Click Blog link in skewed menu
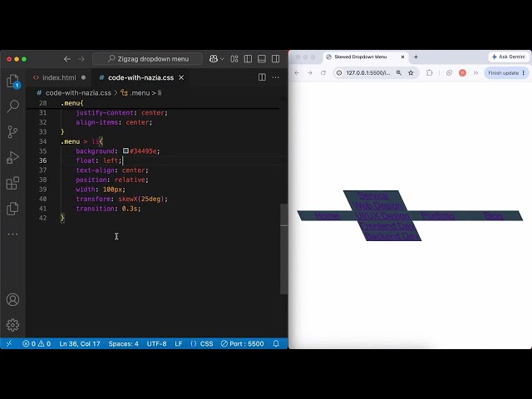 (x=493, y=216)
